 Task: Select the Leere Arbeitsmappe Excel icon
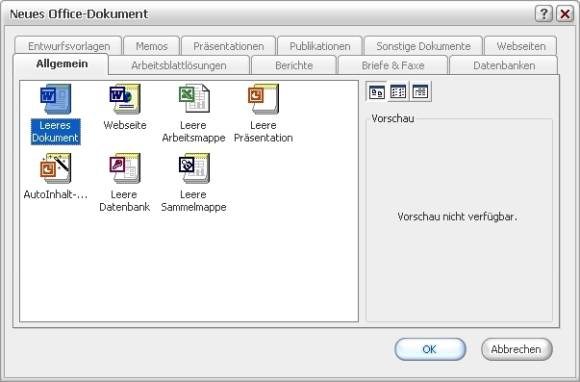(194, 99)
